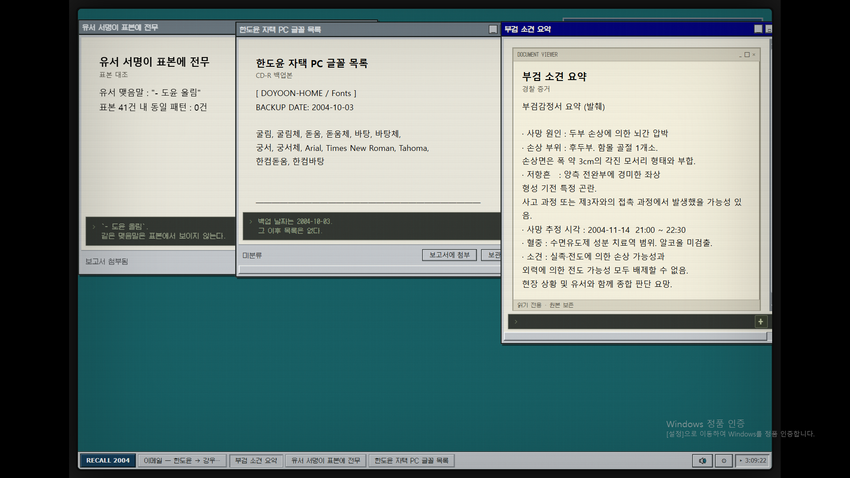Bring up 한도윤 자택 PC 글꼴 목록 taskbar item
This screenshot has height=478, width=850.
pyautogui.click(x=411, y=461)
